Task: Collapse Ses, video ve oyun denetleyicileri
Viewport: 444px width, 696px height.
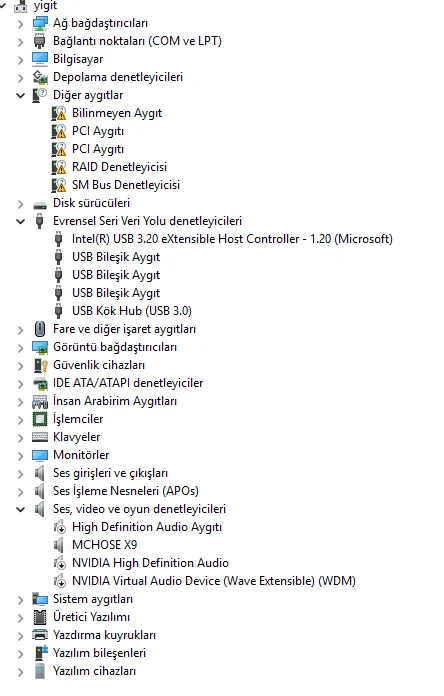Action: tap(20, 509)
